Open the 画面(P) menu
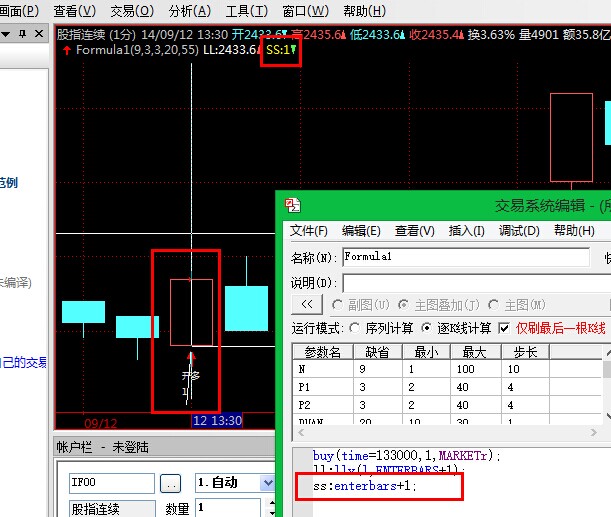 click(19, 11)
